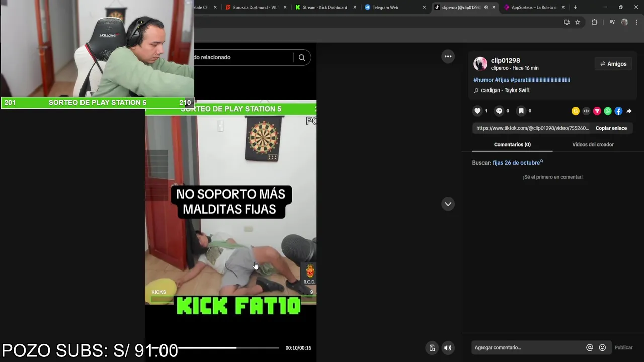Mute the TikTok video volume
644x362 pixels.
click(x=448, y=348)
